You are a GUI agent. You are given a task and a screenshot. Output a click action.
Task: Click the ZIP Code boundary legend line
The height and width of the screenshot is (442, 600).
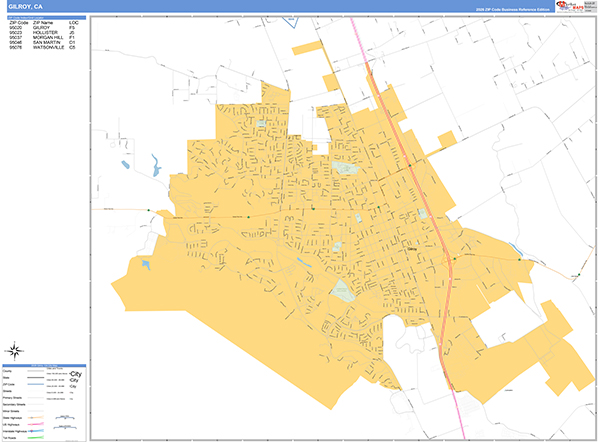33,382
